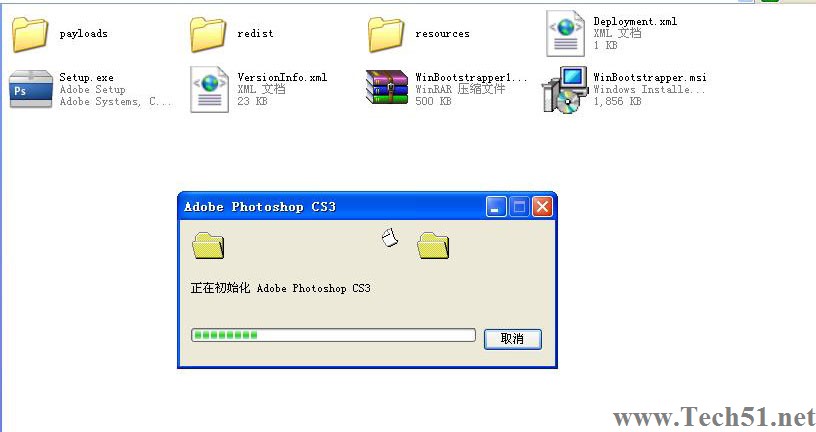Click the Adobe Photoshop CS3 title bar
The width and height of the screenshot is (816, 432).
coord(333,207)
